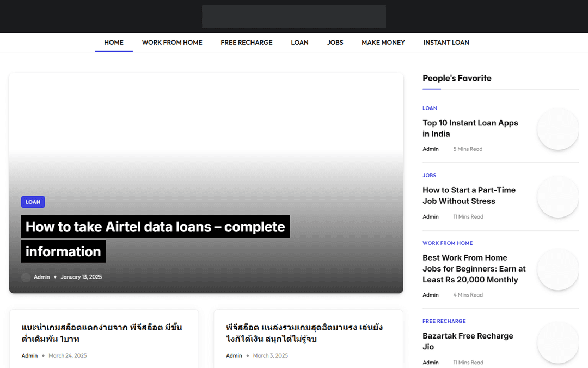Open Best Work From Home Jobs for Beginners
This screenshot has height=368, width=588.
click(x=474, y=268)
